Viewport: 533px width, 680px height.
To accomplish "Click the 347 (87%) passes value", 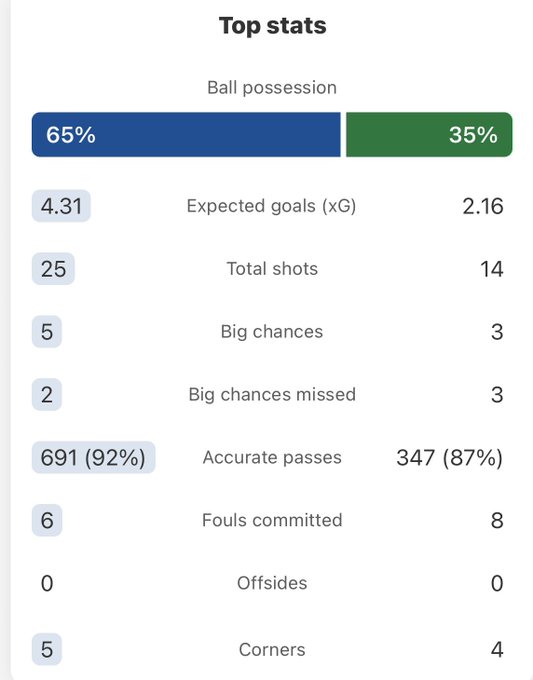I will pos(450,458).
